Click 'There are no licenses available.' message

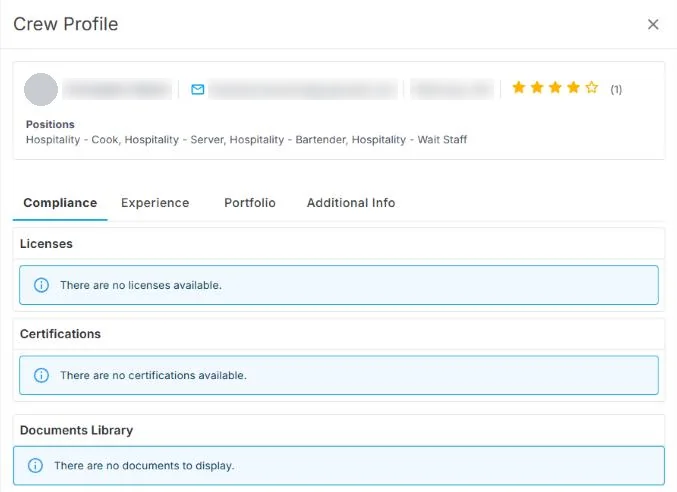141,285
